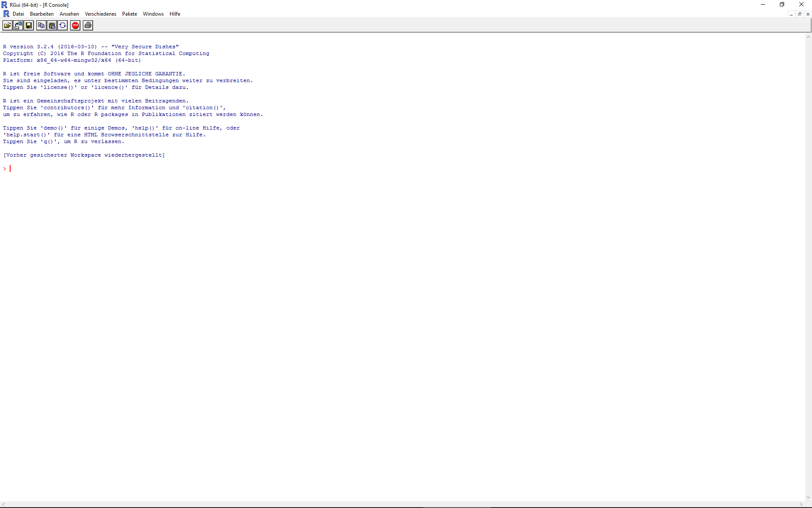Viewport: 812px width, 508px height.
Task: Open the Hilfe menu
Action: 175,14
